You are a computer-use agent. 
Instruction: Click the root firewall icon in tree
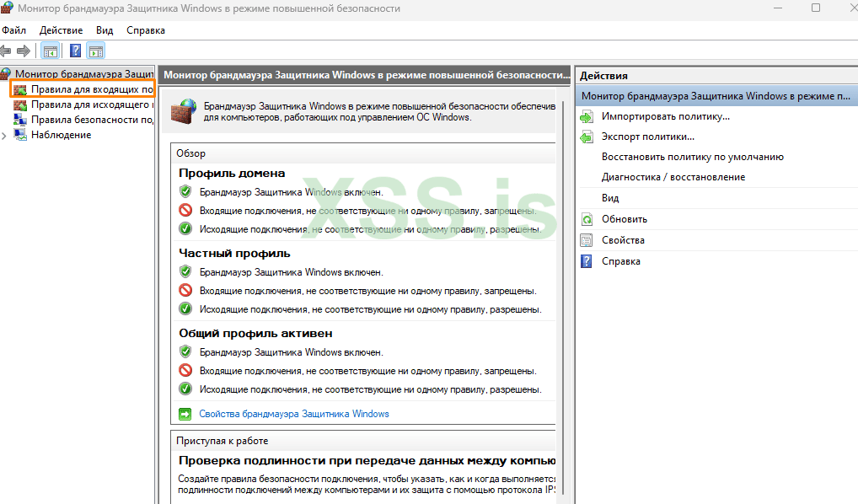point(6,73)
